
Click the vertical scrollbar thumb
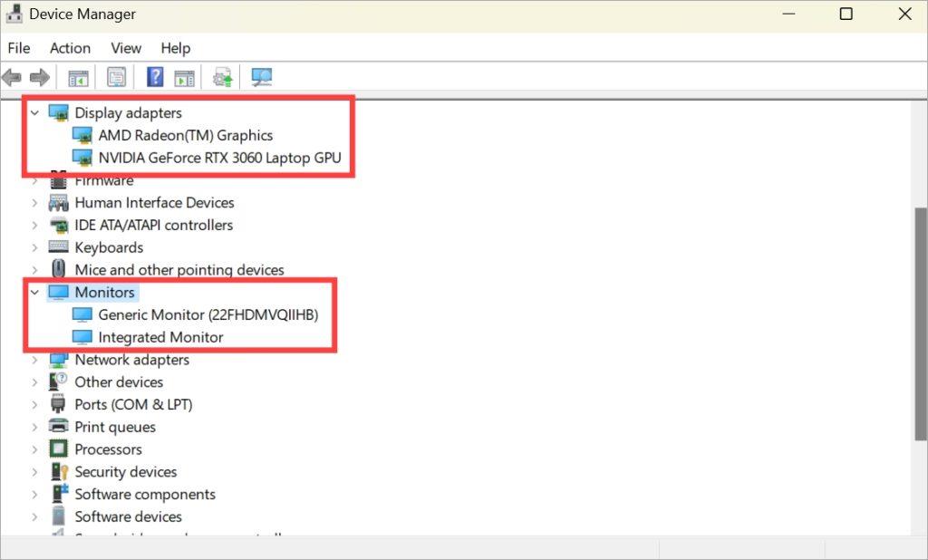(x=921, y=323)
